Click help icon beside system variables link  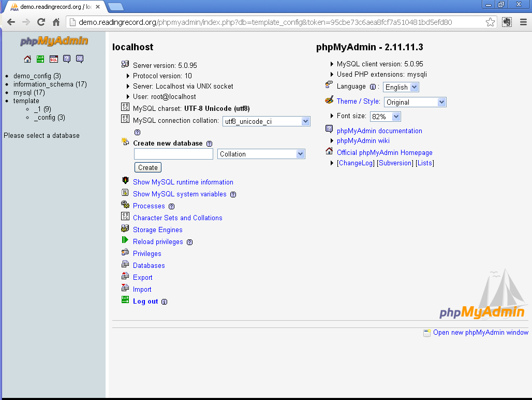click(233, 195)
